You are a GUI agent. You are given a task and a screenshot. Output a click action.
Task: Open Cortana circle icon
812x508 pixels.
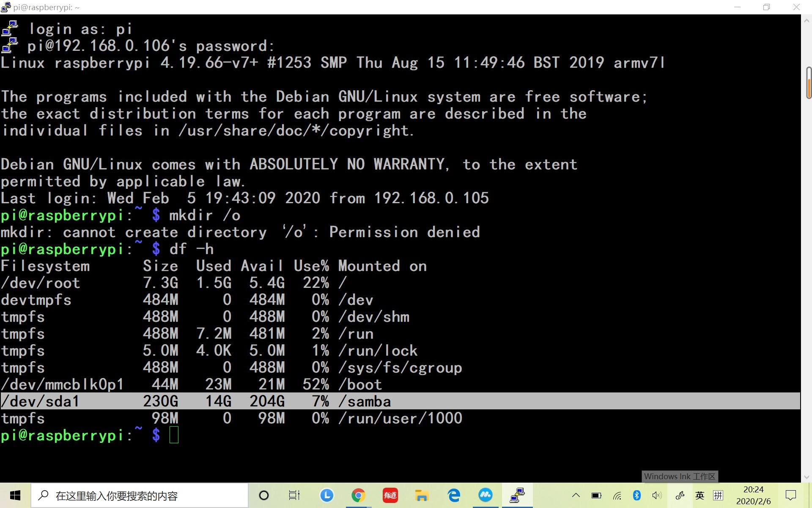263,495
